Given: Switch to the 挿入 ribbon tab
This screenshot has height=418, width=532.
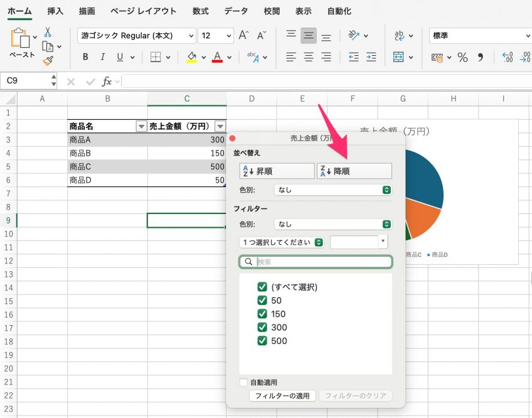Looking at the screenshot, I should (55, 11).
